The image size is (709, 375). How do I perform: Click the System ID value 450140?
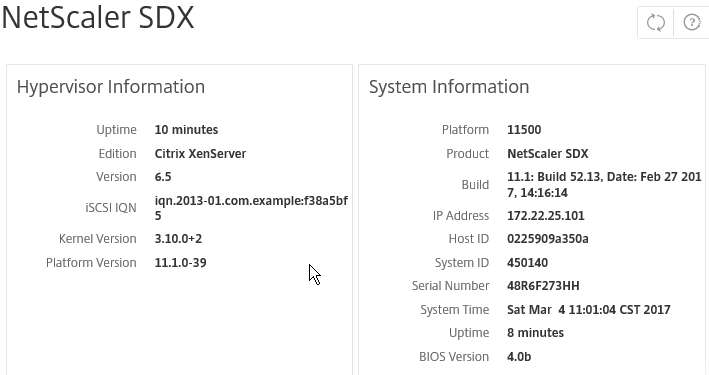(x=527, y=263)
